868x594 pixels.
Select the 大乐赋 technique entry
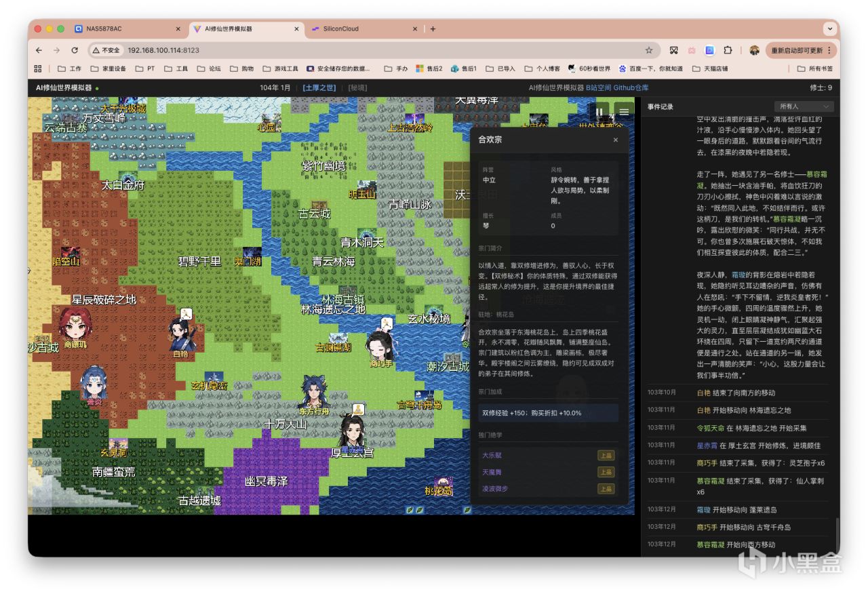[548, 455]
